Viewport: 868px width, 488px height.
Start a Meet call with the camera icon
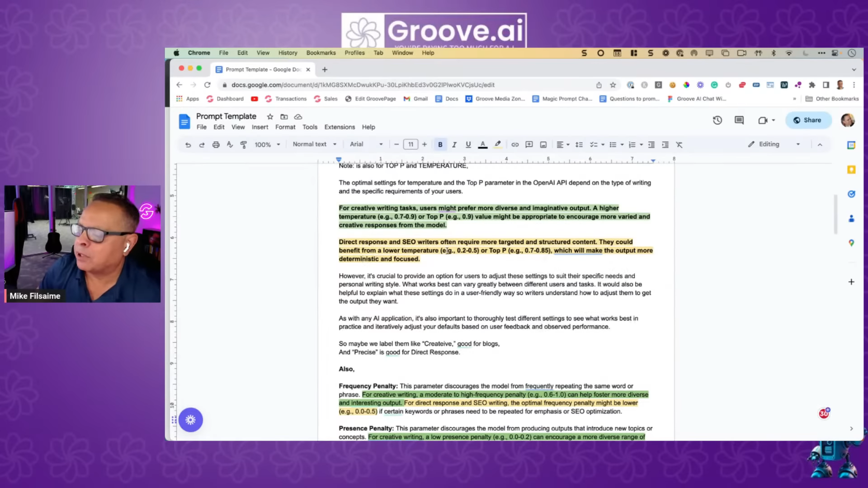pyautogui.click(x=763, y=120)
